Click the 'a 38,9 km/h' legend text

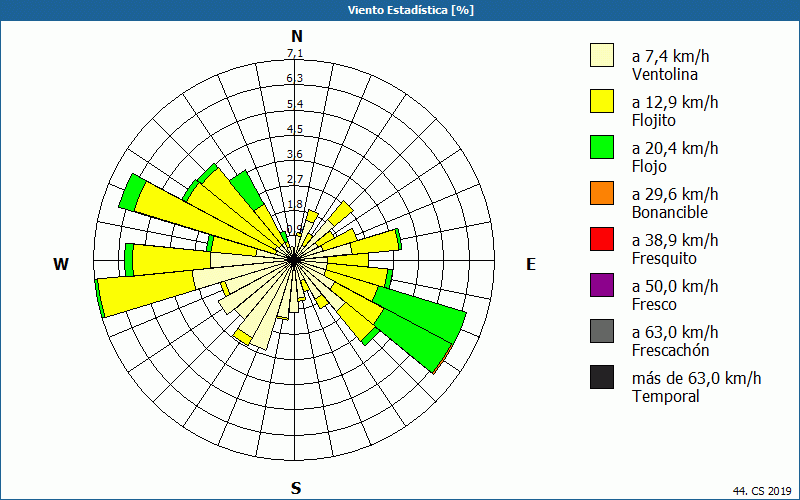674,240
